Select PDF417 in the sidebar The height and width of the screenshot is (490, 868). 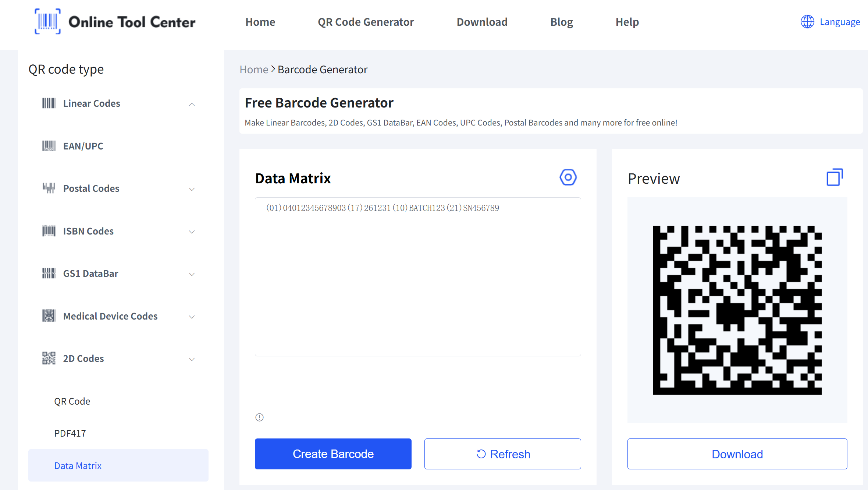(x=70, y=433)
